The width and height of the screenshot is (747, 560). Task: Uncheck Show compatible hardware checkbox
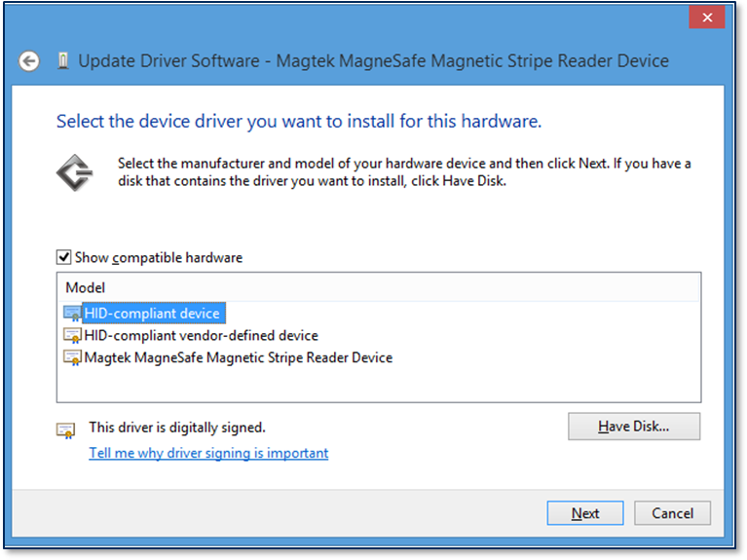coord(64,257)
